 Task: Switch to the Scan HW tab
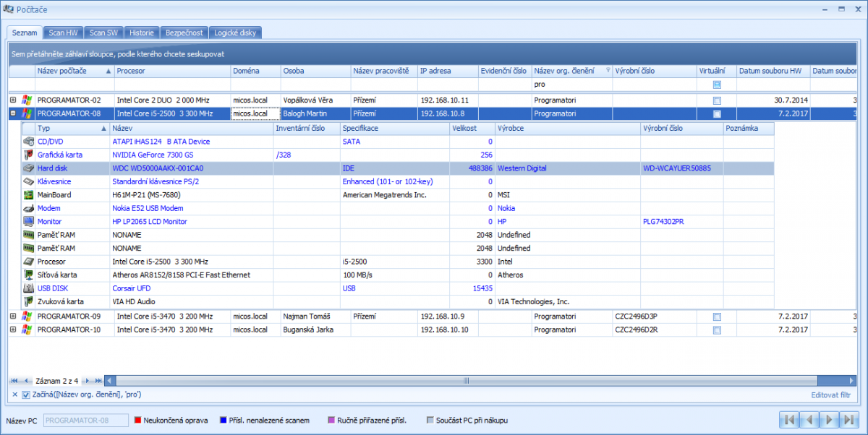click(63, 33)
